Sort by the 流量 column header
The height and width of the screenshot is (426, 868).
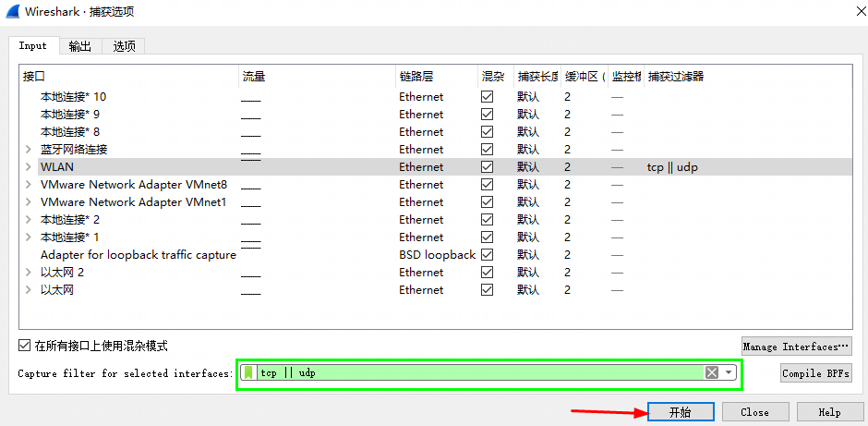click(318, 77)
